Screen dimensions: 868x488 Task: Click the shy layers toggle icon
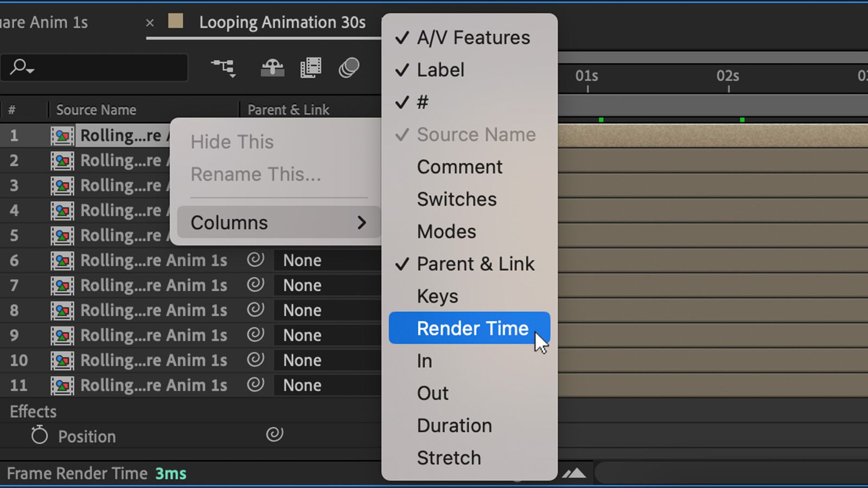pyautogui.click(x=272, y=68)
